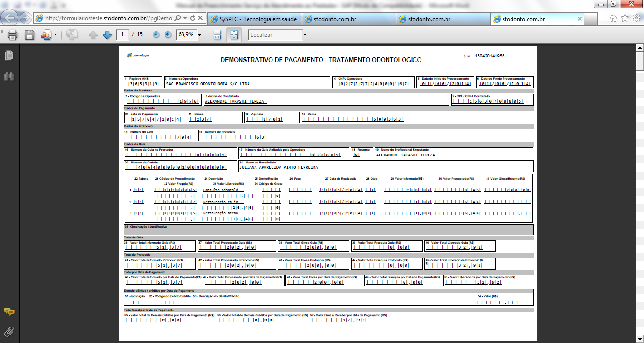This screenshot has width=644, height=343.
Task: Click beneficiary name JULIANA APARECIDA PINTO FERREIRA
Action: click(279, 167)
